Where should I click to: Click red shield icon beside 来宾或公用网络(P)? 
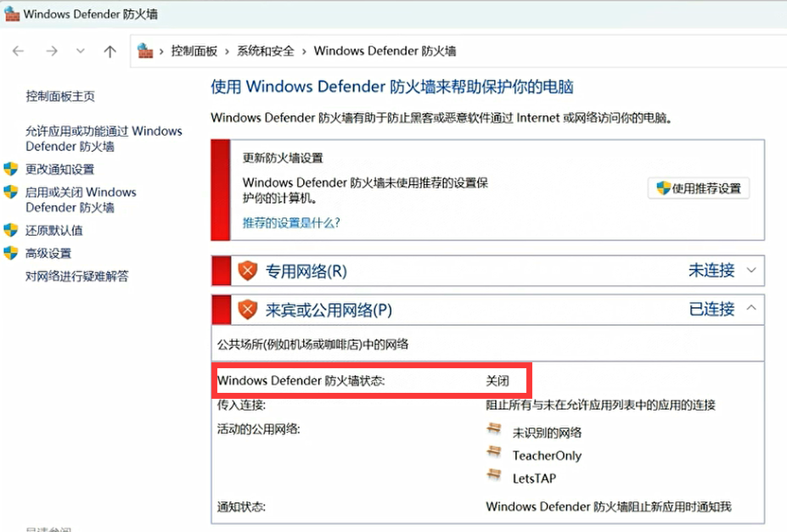click(247, 310)
